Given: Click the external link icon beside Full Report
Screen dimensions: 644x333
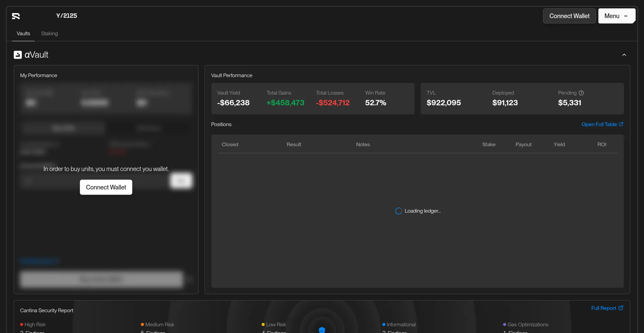Looking at the screenshot, I should 621,308.
